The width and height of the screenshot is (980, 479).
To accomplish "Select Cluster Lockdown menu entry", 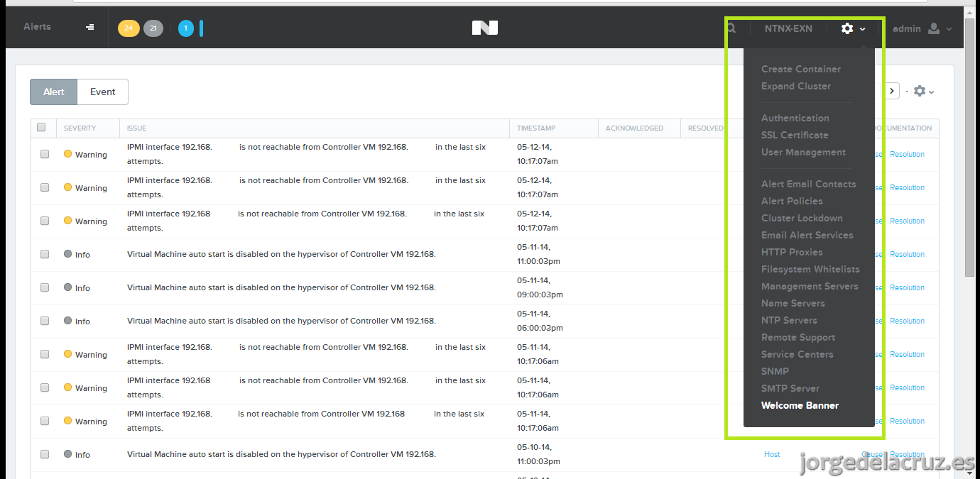I will coord(802,218).
